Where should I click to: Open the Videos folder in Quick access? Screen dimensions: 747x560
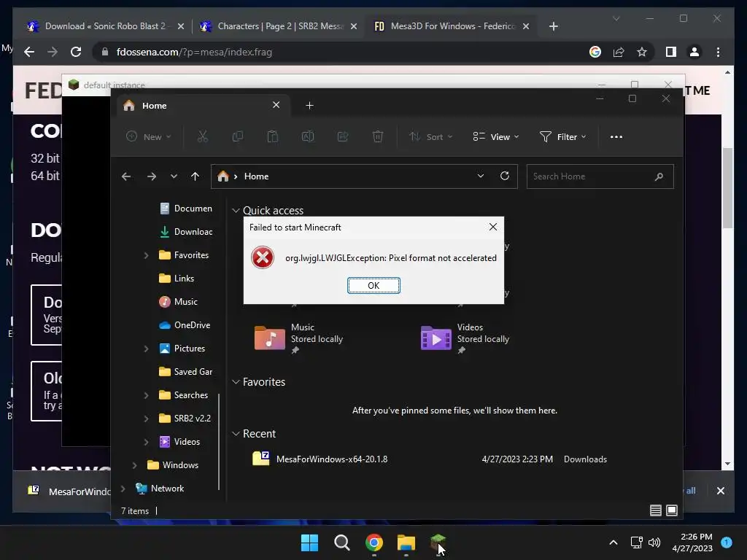[x=465, y=338]
